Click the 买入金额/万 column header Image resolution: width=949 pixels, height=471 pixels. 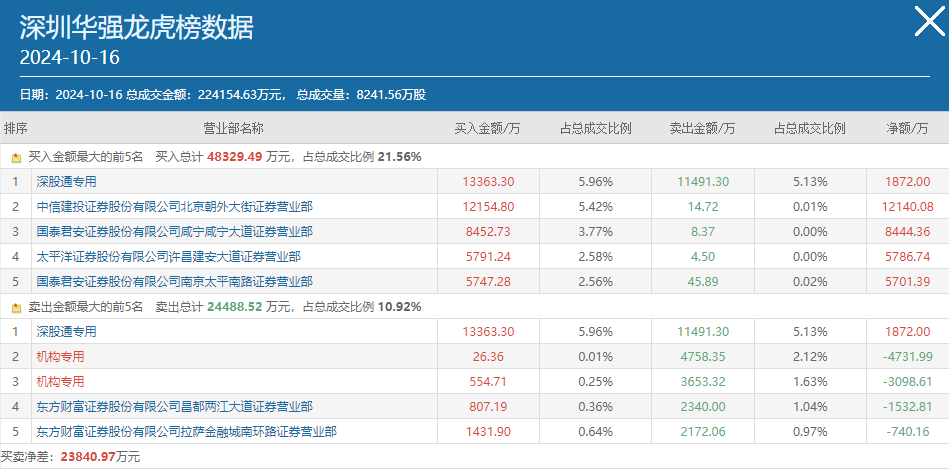(x=488, y=128)
